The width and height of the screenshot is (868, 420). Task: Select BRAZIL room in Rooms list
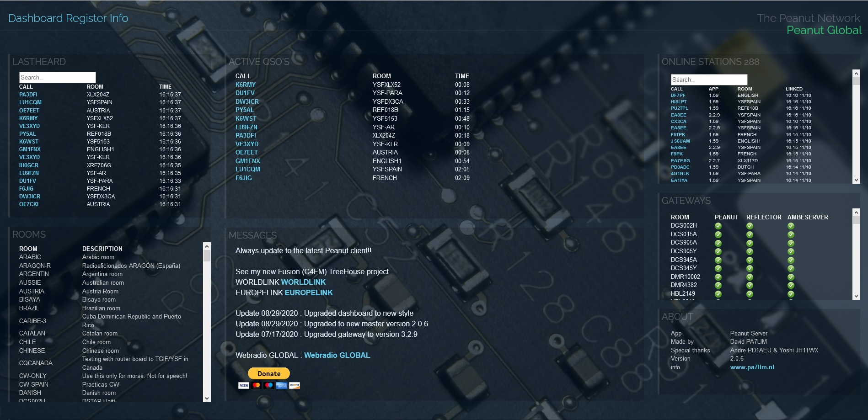[29, 308]
